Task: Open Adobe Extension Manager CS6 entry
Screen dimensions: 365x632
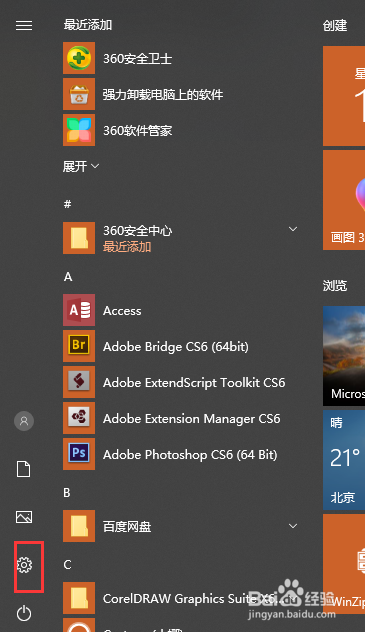Action: point(191,419)
